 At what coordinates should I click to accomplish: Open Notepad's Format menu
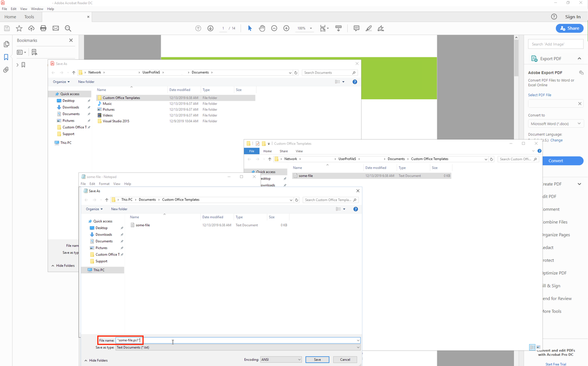tap(104, 184)
